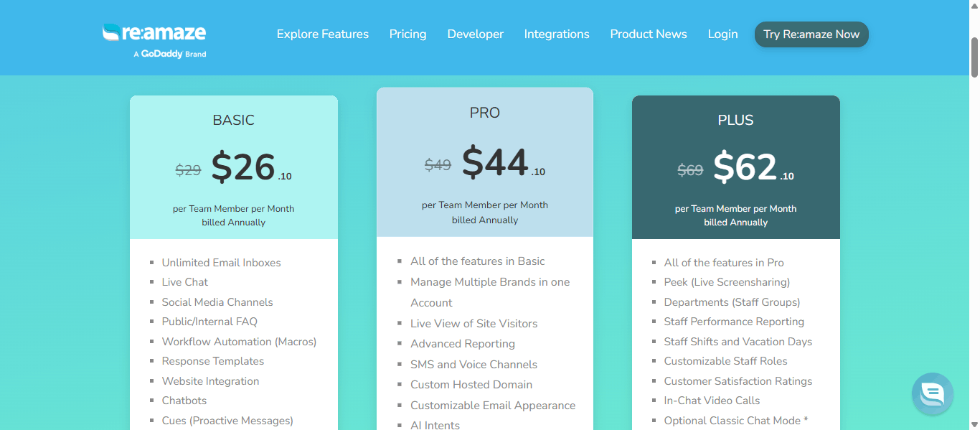Open the live chat widget icon
Screen dimensions: 980x430
point(933,393)
